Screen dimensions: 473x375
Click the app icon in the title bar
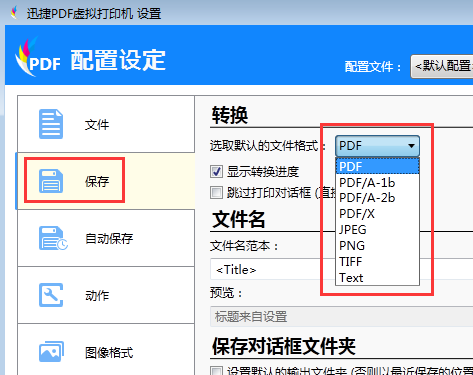click(x=14, y=13)
